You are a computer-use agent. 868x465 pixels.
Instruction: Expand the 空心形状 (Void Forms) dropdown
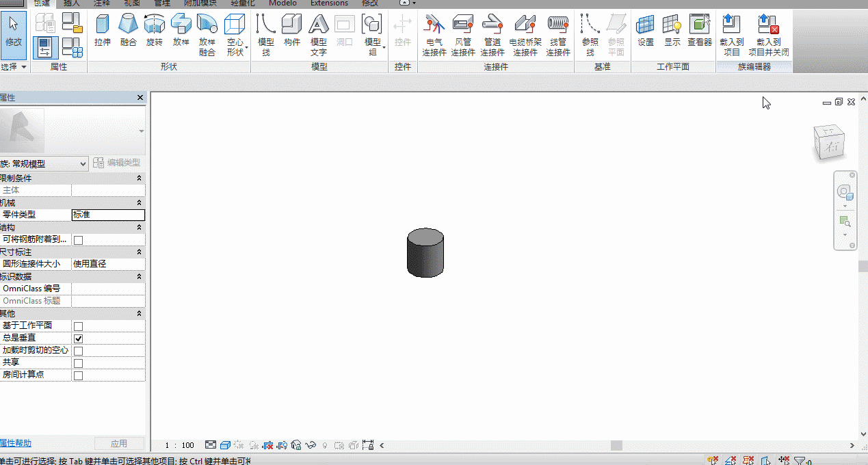(x=235, y=35)
